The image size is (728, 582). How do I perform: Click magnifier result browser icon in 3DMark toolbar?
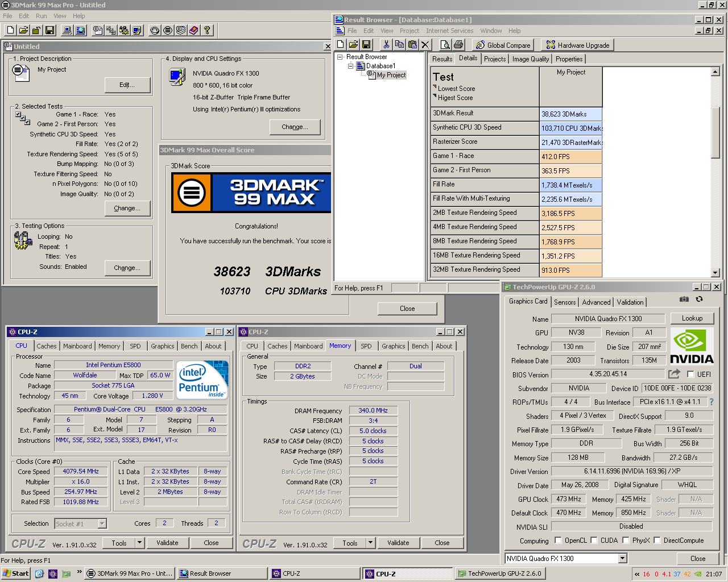click(80, 30)
